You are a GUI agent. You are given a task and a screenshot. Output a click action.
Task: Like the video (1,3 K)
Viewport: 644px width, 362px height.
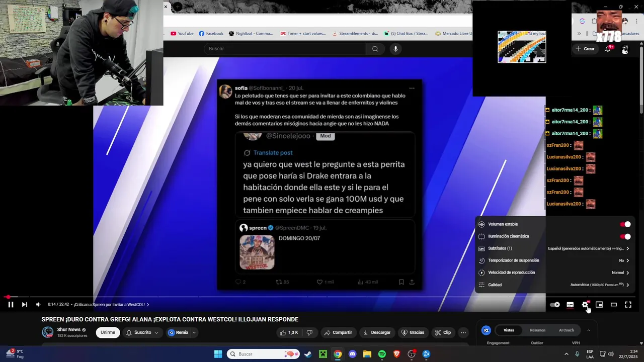pyautogui.click(x=289, y=332)
